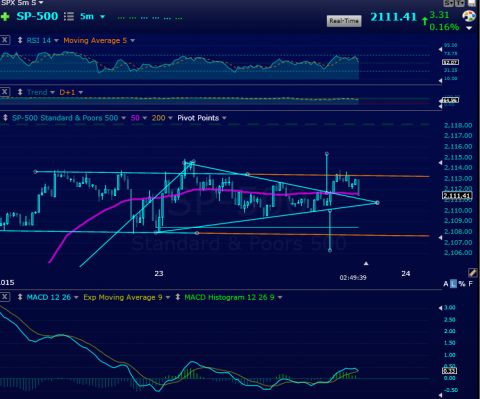Close the Trend indicator panel
Image resolution: width=480 pixels, height=399 pixels.
[x=5, y=92]
